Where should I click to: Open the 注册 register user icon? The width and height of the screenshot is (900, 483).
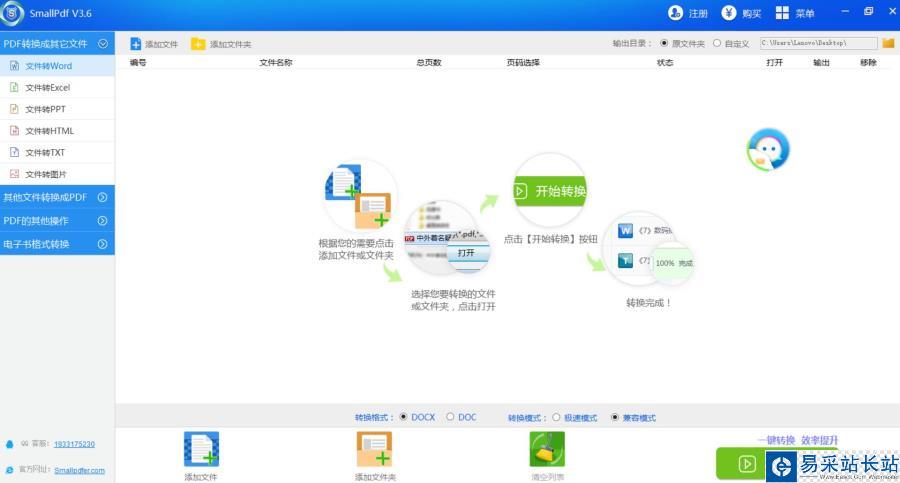676,13
